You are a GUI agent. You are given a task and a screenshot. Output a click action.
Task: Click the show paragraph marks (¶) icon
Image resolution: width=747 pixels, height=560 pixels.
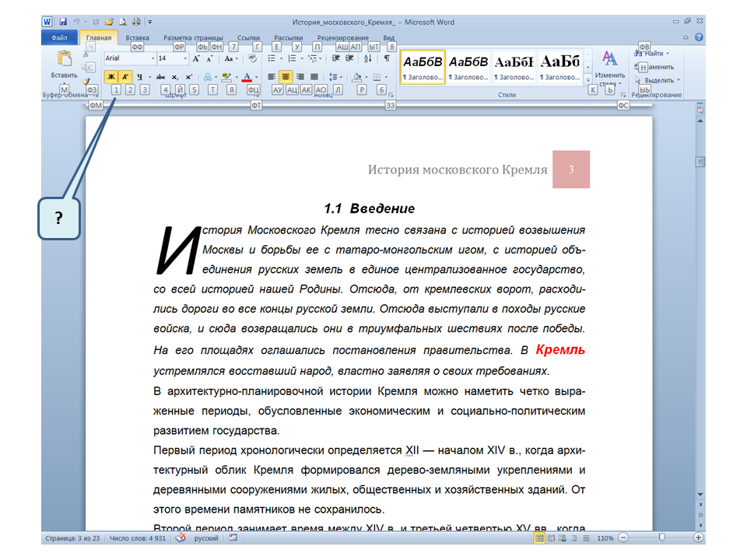coord(387,58)
